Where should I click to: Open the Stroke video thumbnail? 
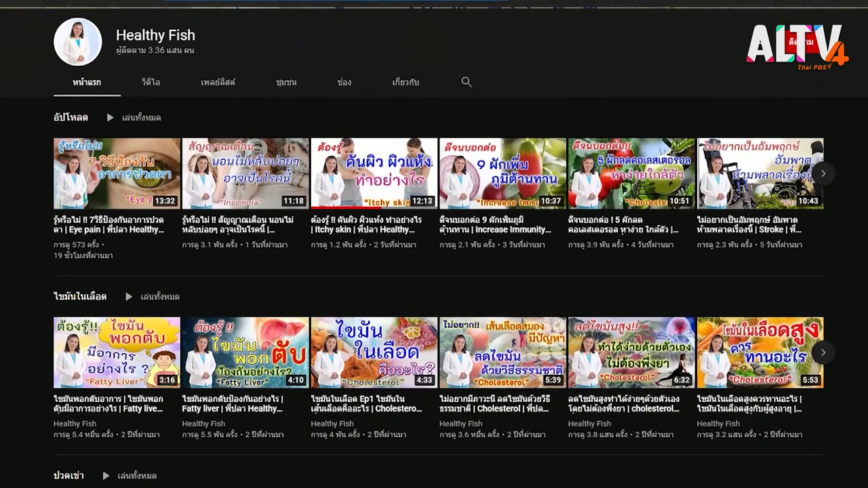760,174
